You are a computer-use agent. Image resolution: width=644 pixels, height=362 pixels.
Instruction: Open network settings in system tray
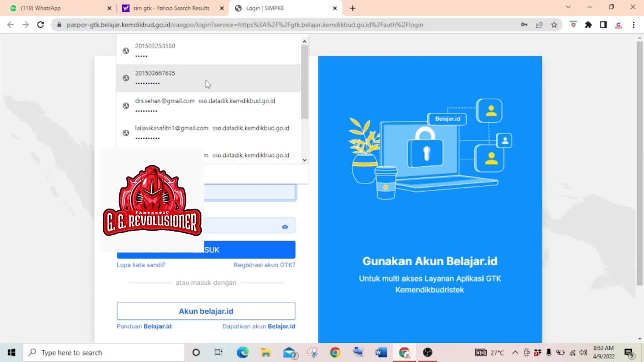[x=572, y=352]
